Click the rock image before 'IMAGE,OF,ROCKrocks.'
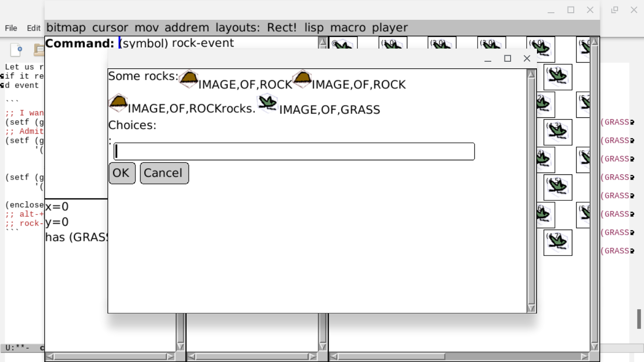Screen dimensions: 644x362 pos(118,103)
